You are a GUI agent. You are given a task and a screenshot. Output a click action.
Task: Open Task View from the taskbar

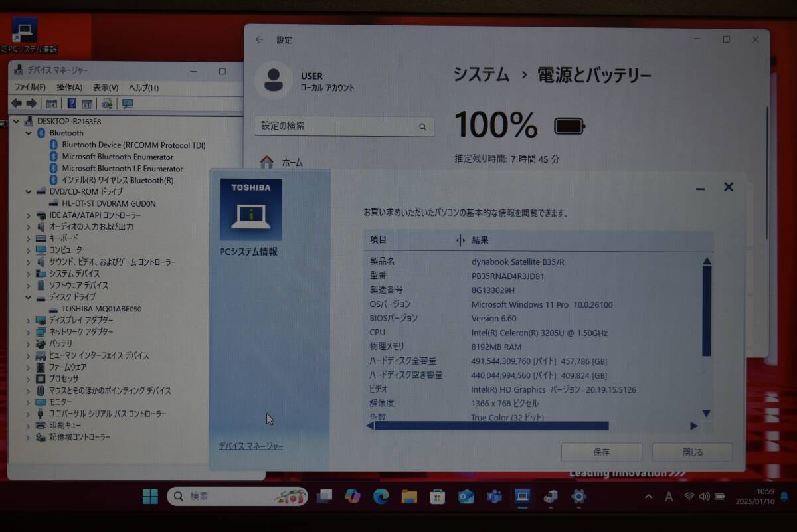point(325,496)
